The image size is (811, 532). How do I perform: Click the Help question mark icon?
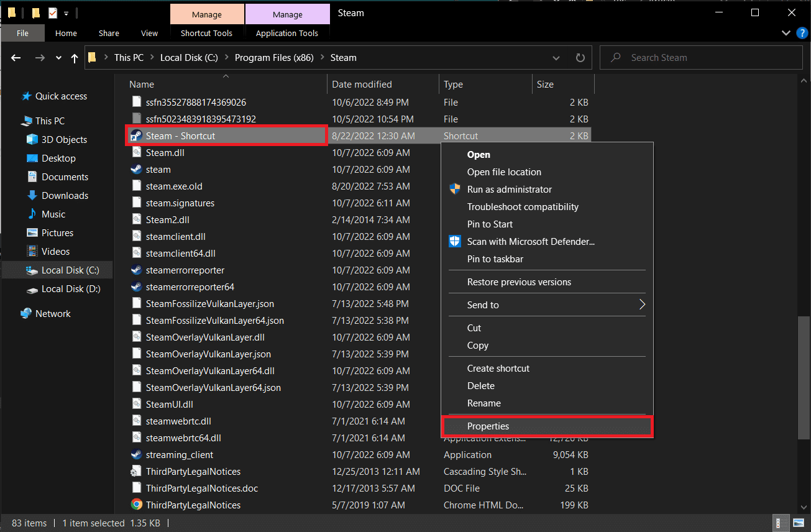point(802,33)
